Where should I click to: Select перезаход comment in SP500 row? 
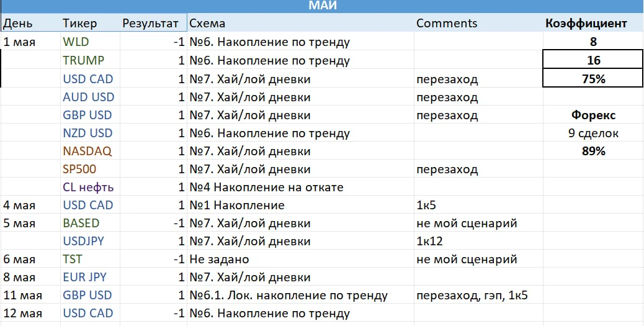click(x=478, y=169)
